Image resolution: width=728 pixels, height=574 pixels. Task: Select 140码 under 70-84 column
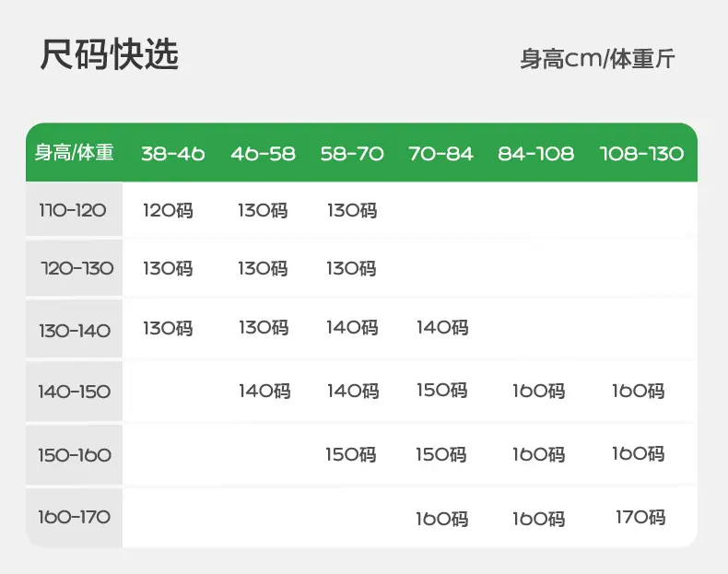[x=442, y=328]
